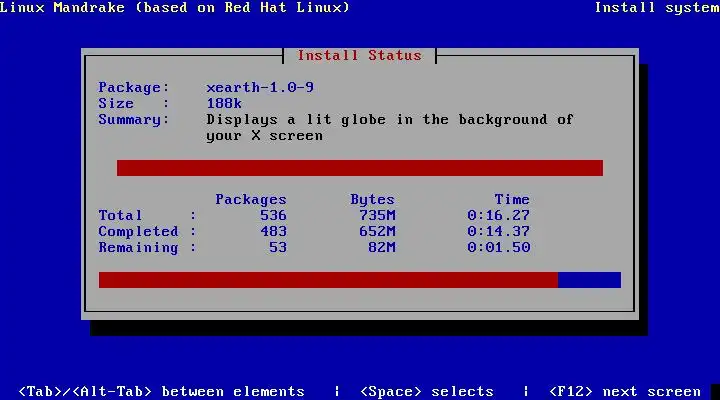The height and width of the screenshot is (400, 720).
Task: Click the "Packages" column header
Action: coord(251,199)
